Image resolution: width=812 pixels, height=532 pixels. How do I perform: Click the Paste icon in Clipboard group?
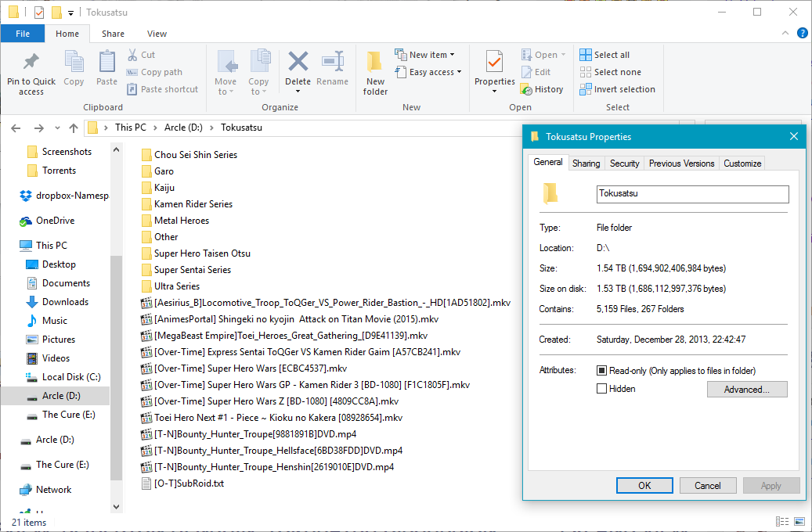(x=106, y=63)
